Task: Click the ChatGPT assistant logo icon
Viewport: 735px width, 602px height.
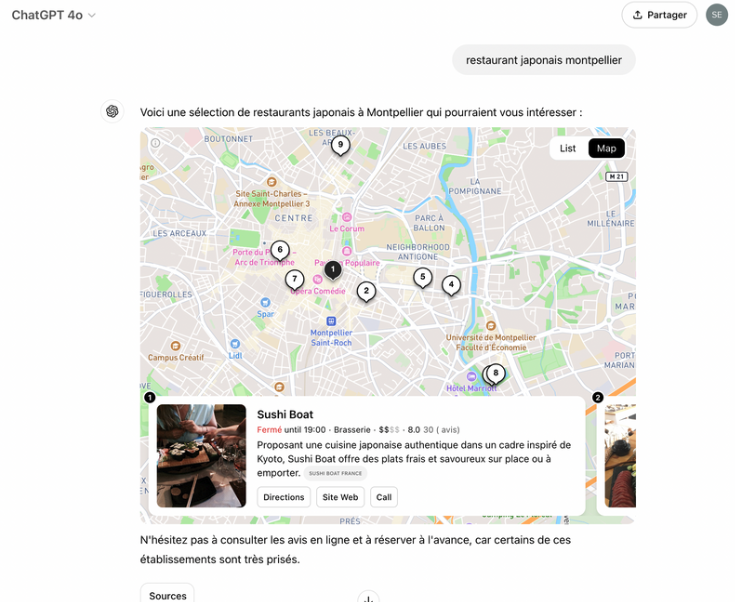Action: tap(112, 112)
